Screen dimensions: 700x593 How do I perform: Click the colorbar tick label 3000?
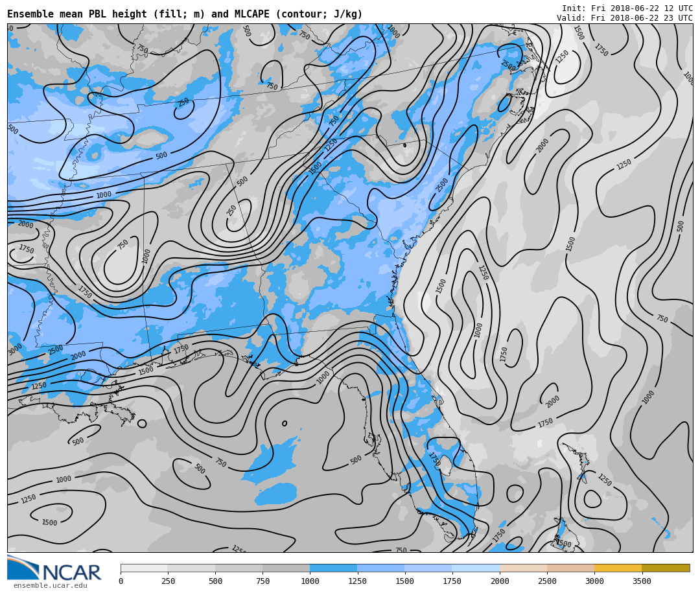[594, 581]
